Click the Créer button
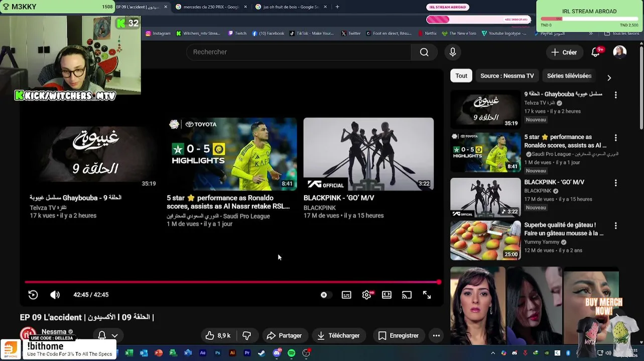This screenshot has width=644, height=361. pyautogui.click(x=564, y=52)
